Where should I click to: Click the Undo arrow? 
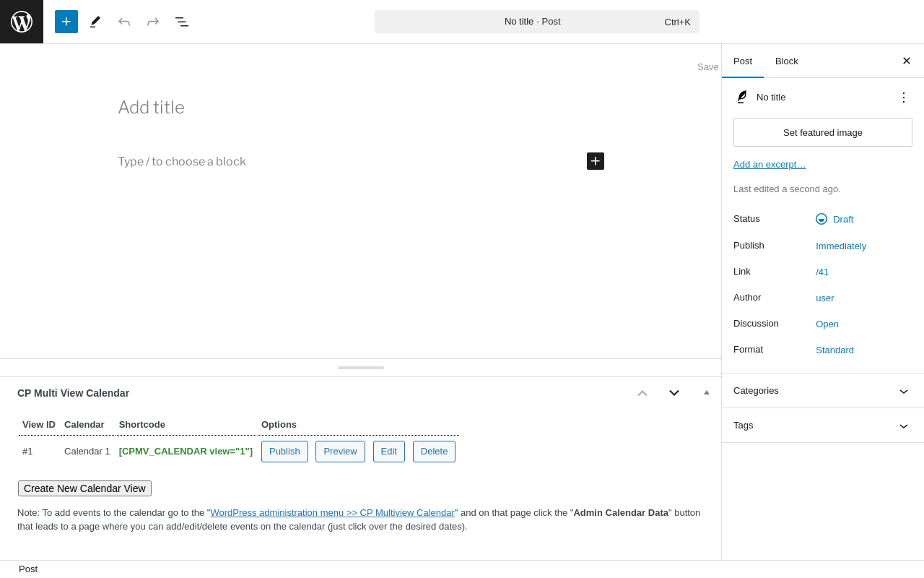click(124, 22)
